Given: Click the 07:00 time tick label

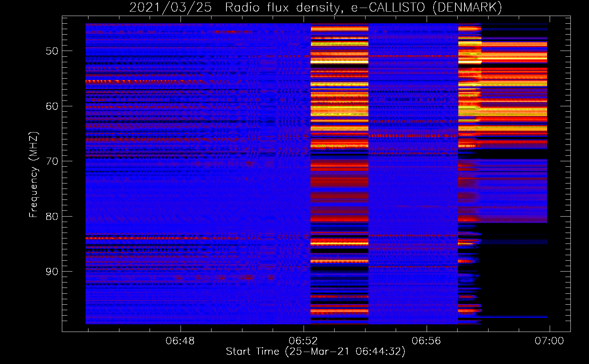Looking at the screenshot, I should pyautogui.click(x=549, y=341).
